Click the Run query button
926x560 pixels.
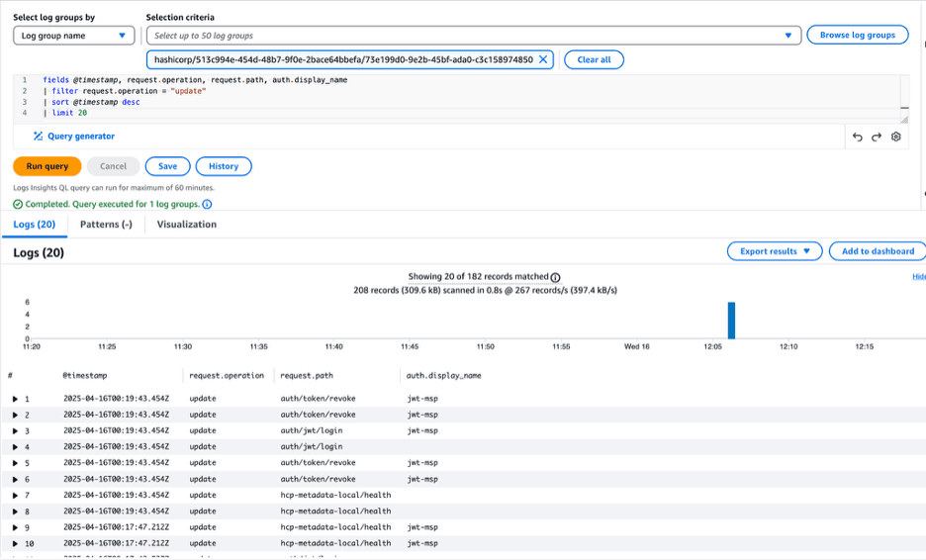[x=47, y=166]
